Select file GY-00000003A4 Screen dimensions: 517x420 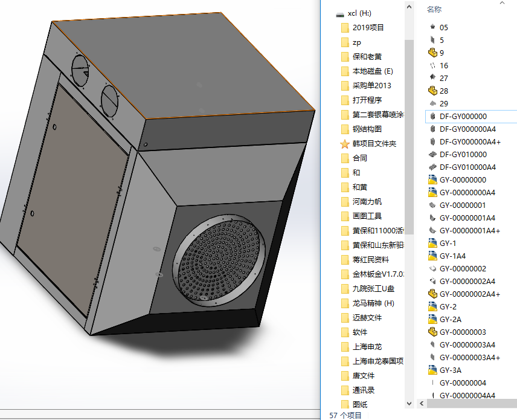pyautogui.click(x=467, y=345)
